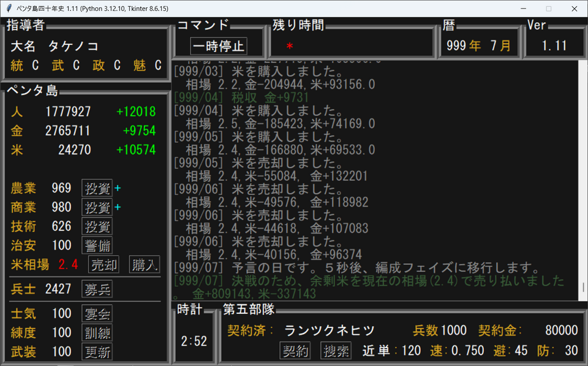Click the red asterisk in 残り時間
Screen dimensions: 588x366
[x=290, y=47]
